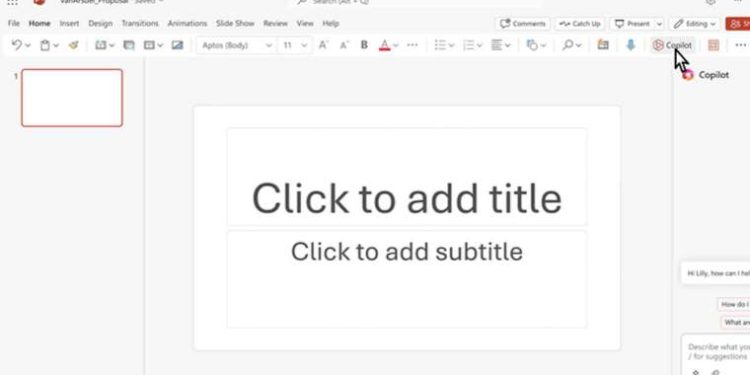
Task: Expand the Paste options arrow
Action: [56, 45]
